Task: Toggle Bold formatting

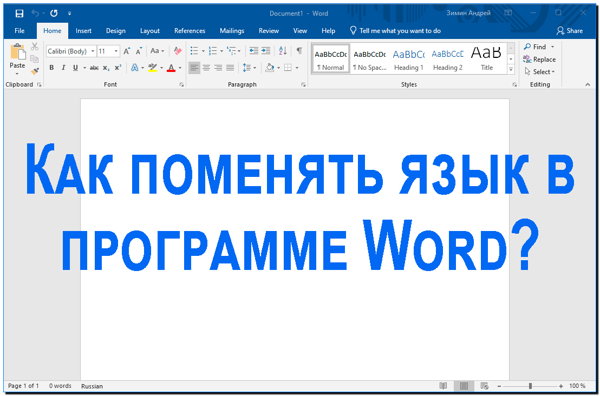Action: click(51, 68)
